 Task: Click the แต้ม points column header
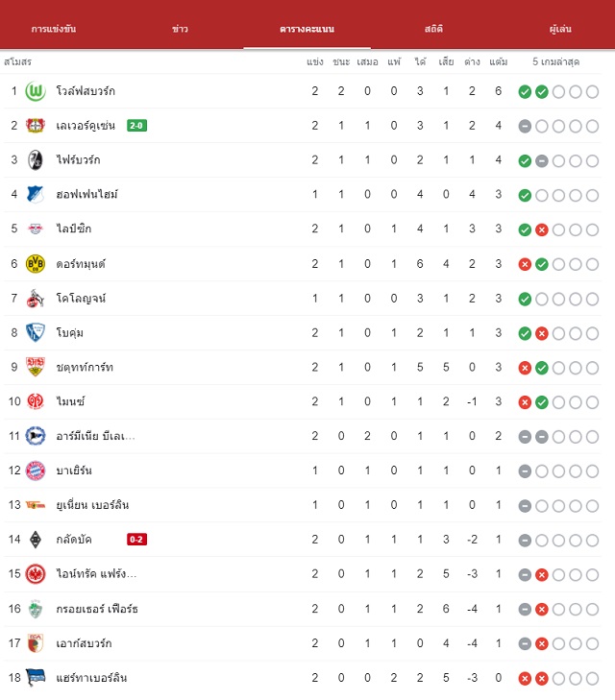499,61
